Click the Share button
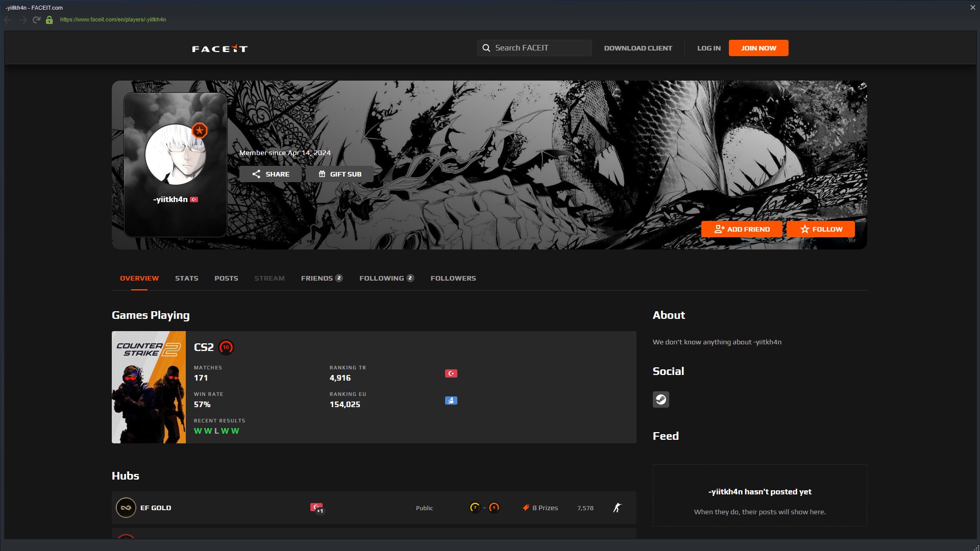This screenshot has height=551, width=980. pos(271,174)
